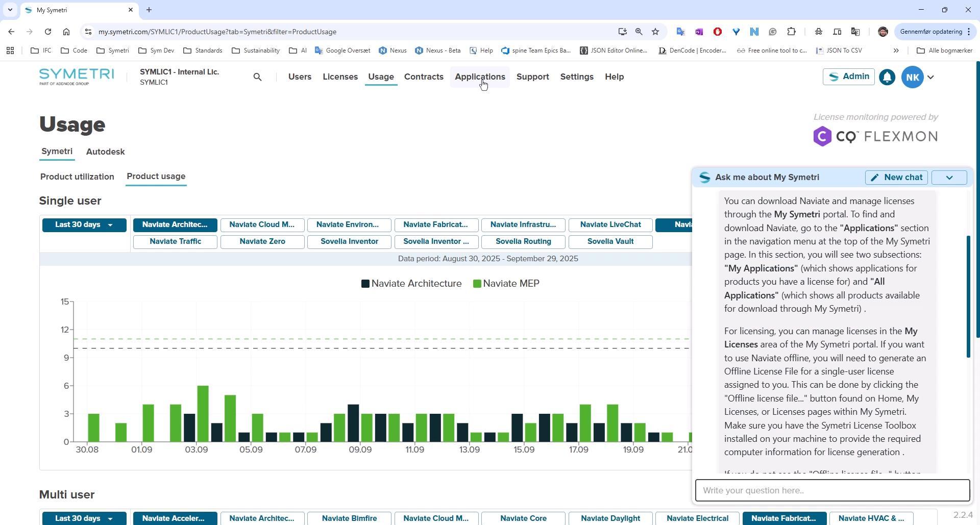
Task: Switch to Product utilization tab
Action: pyautogui.click(x=77, y=177)
